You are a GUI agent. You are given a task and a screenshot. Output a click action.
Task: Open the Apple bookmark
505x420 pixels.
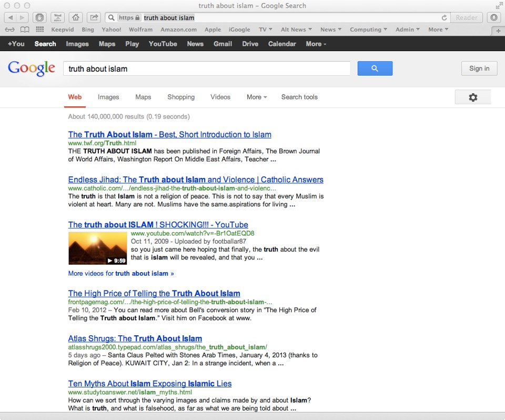click(x=213, y=29)
